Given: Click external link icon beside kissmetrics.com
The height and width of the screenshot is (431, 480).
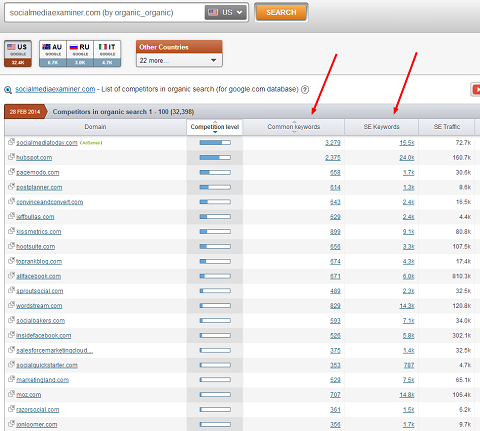Looking at the screenshot, I should click(x=11, y=231).
